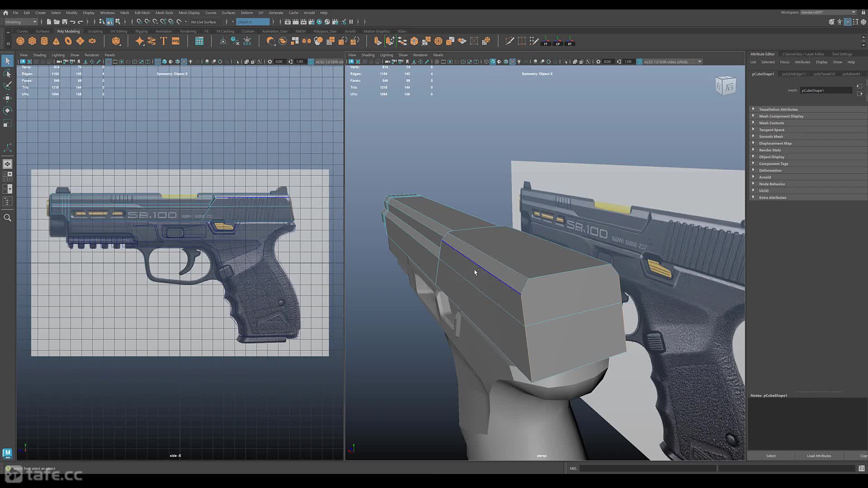This screenshot has height=488, width=868.
Task: Switch to the Sculpting shelf tab
Action: [95, 31]
